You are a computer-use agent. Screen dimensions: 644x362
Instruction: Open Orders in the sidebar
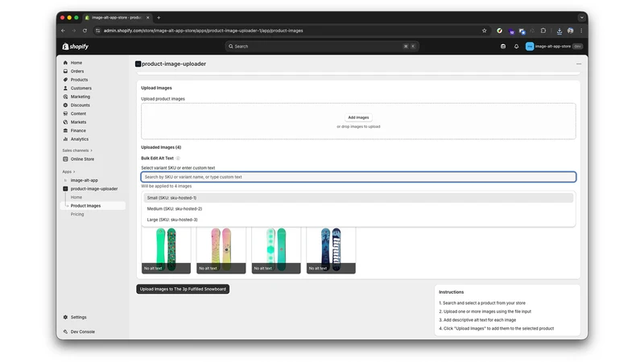[x=76, y=72]
